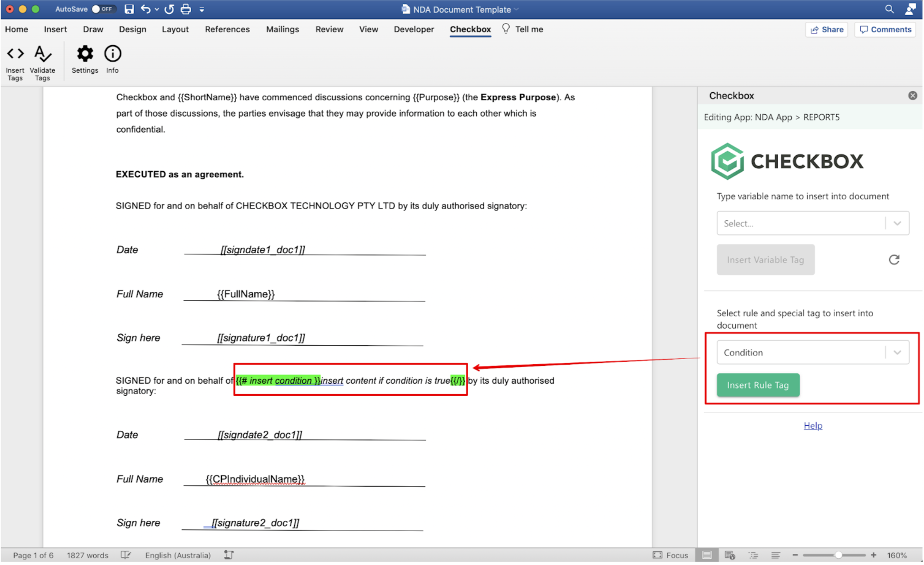Switch to the Design tab
Image resolution: width=924 pixels, height=565 pixels.
pyautogui.click(x=133, y=29)
